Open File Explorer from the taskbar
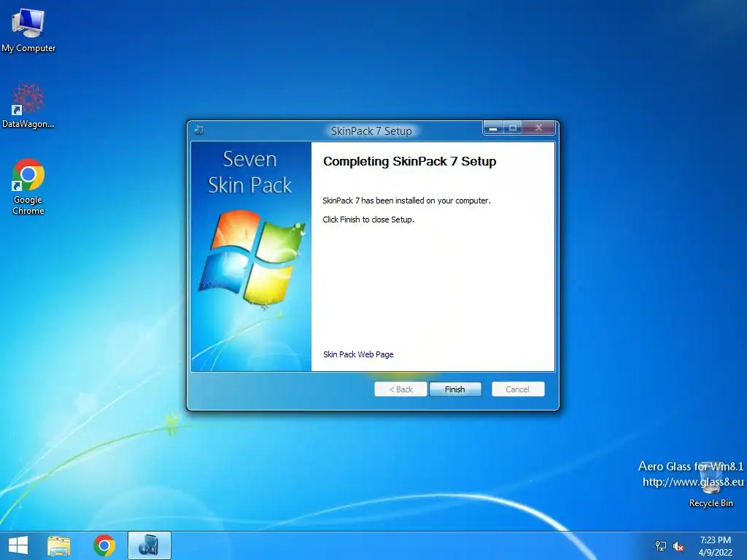Image resolution: width=747 pixels, height=560 pixels. tap(59, 545)
